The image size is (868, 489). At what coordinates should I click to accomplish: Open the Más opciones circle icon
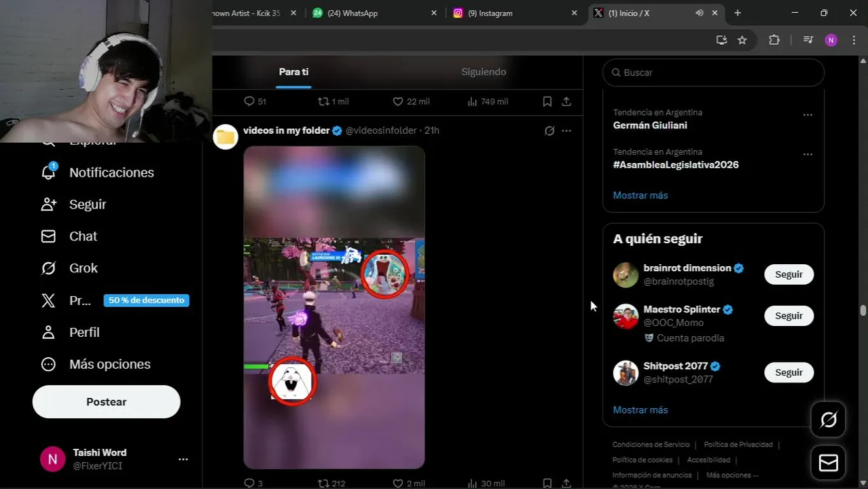[48, 364]
